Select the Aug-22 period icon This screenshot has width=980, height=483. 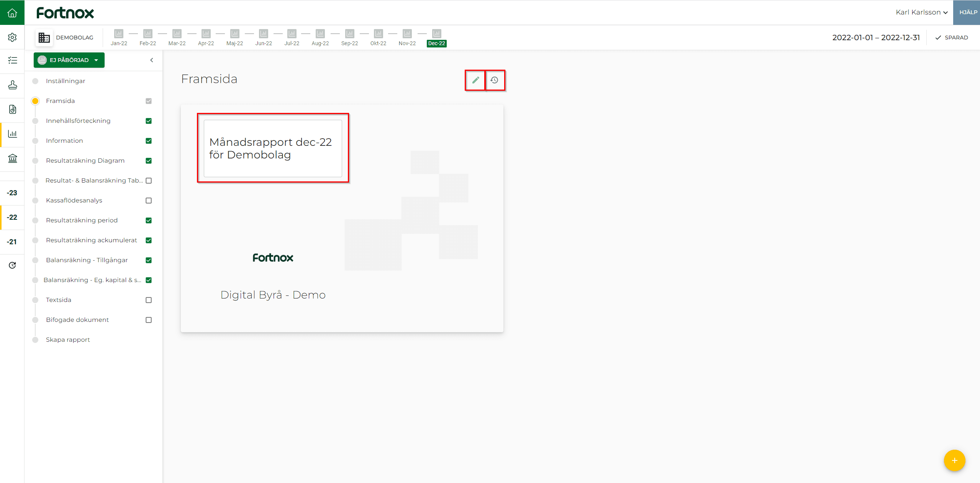click(320, 34)
